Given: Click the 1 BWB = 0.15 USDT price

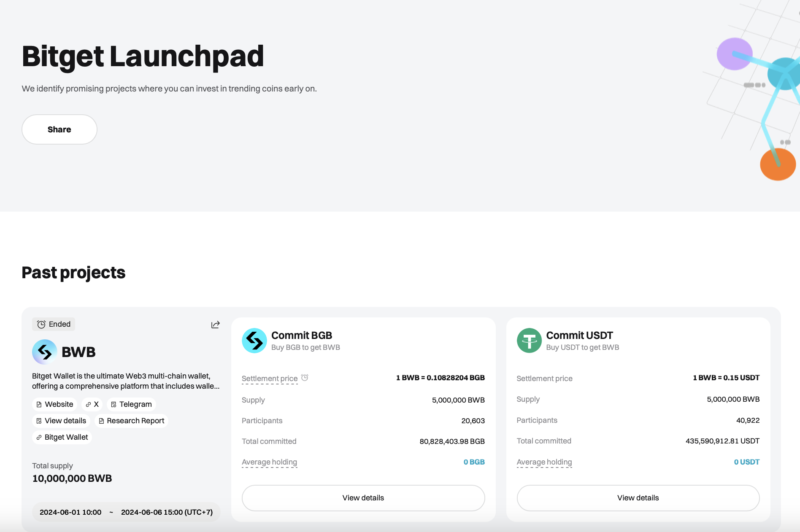Looking at the screenshot, I should click(x=726, y=378).
